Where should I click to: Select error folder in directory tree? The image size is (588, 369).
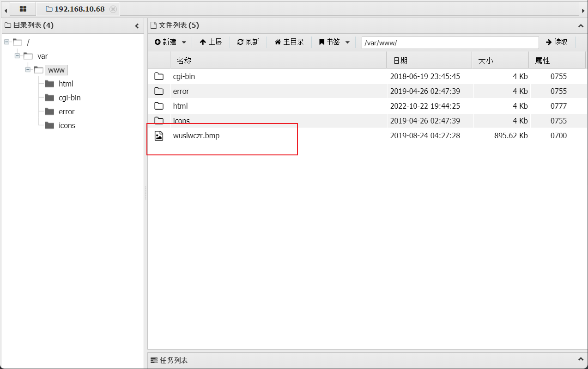tap(67, 111)
